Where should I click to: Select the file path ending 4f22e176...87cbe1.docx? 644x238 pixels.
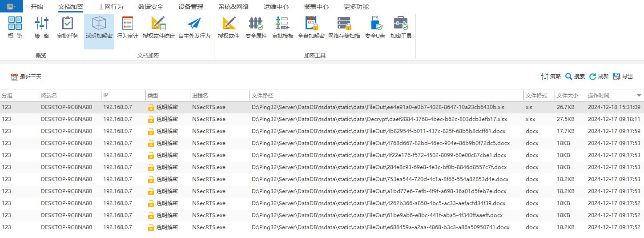coord(379,155)
